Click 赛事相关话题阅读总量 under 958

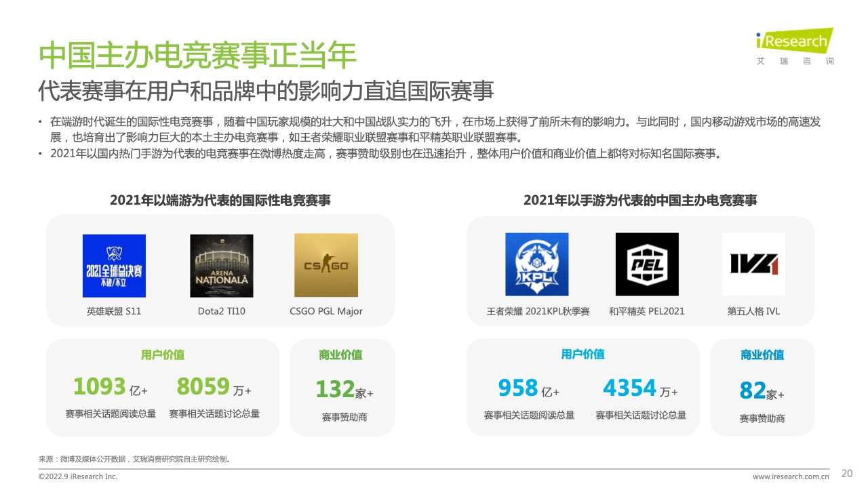(529, 415)
